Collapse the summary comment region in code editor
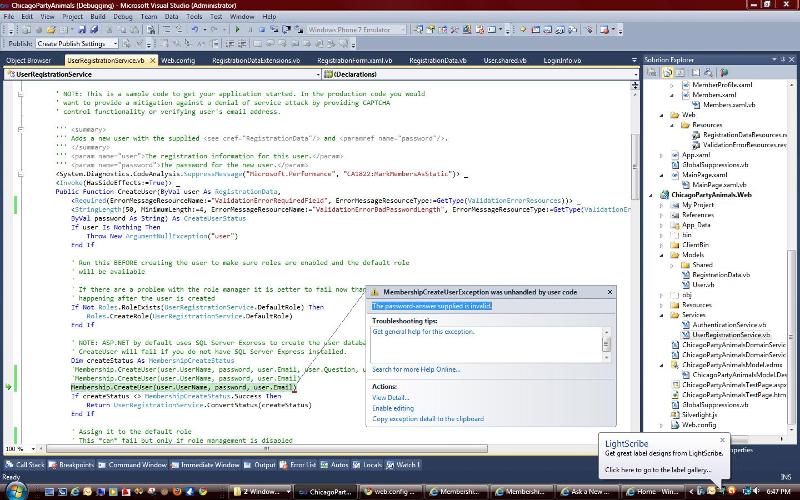 coord(20,130)
